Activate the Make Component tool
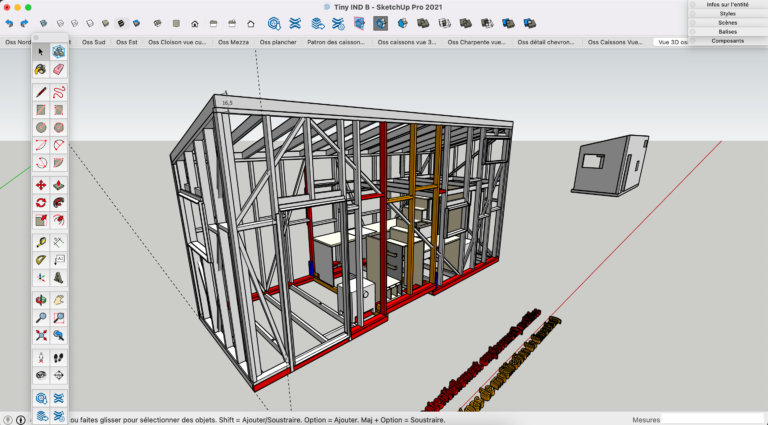This screenshot has height=425, width=768. 58,51
